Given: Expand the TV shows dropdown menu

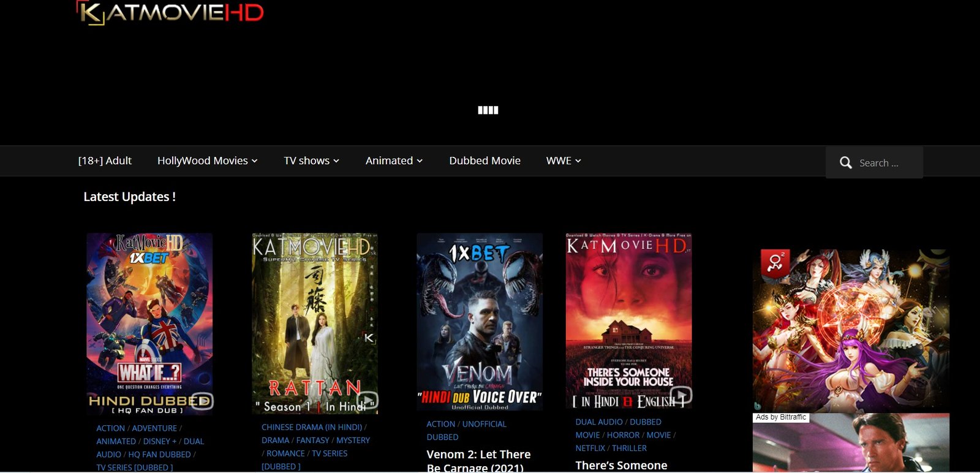Looking at the screenshot, I should click(311, 161).
